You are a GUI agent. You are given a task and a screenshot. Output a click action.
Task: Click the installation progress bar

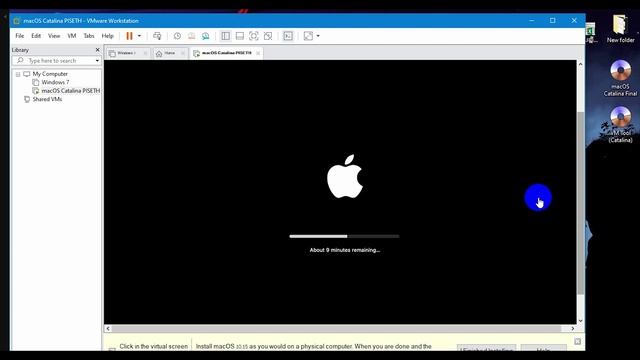click(344, 236)
